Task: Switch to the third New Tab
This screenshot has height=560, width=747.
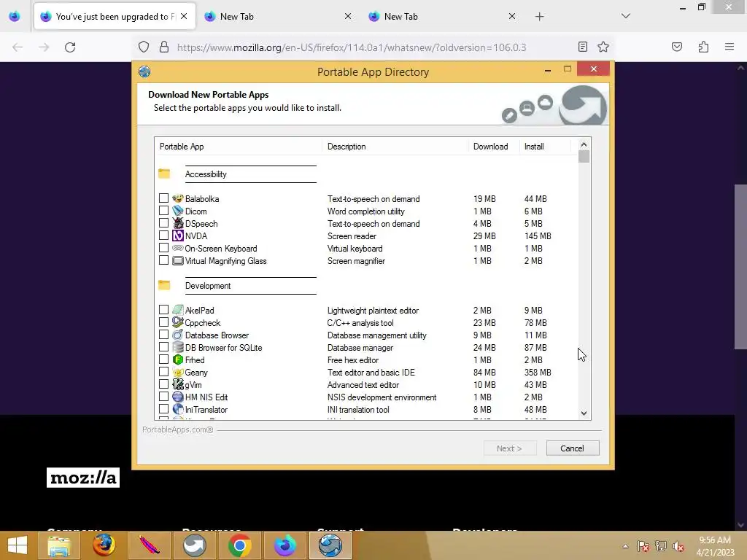Action: click(x=443, y=16)
